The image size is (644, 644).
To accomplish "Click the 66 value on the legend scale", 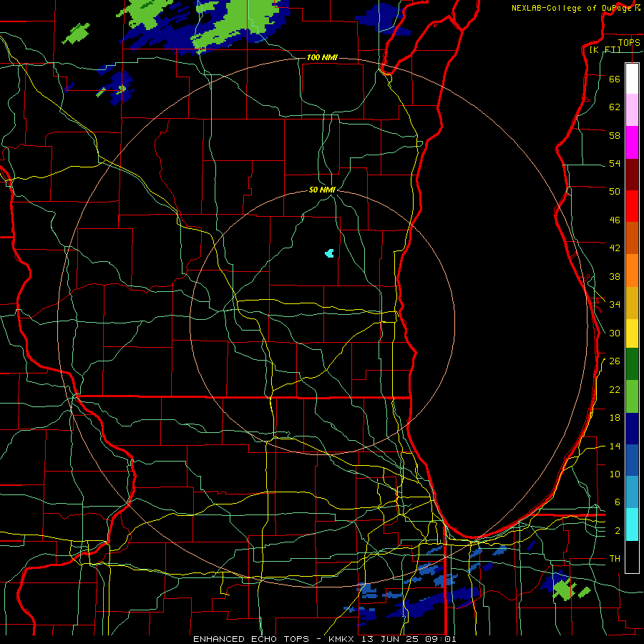I will pyautogui.click(x=615, y=79).
